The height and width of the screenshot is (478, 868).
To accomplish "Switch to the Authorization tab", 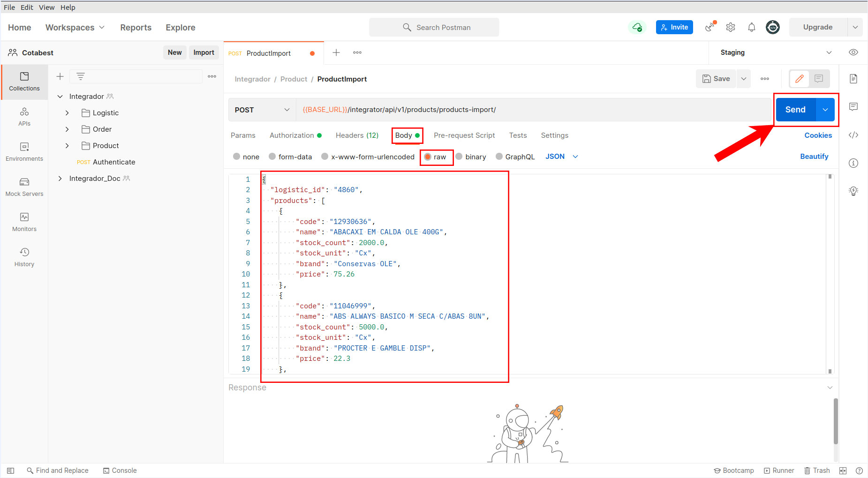I will (x=295, y=135).
